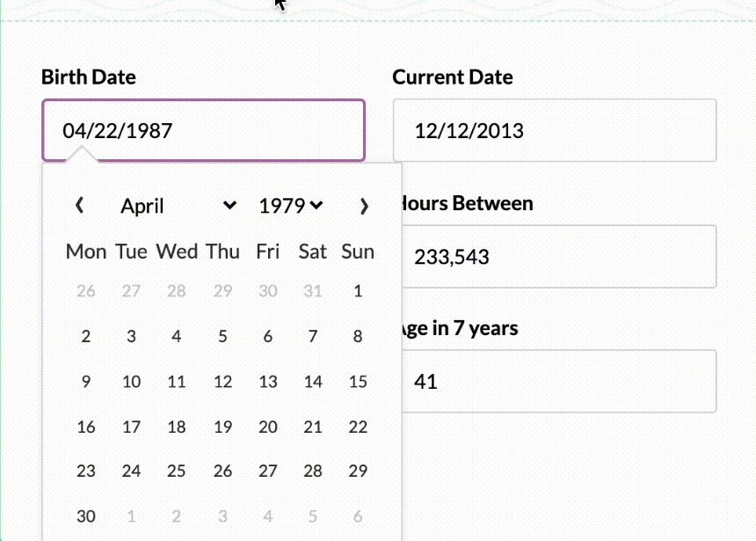Click the Birth Date input field
This screenshot has width=756, height=541.
point(203,131)
